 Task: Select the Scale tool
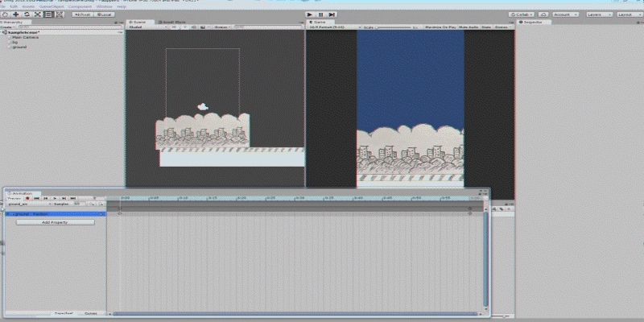(37, 14)
